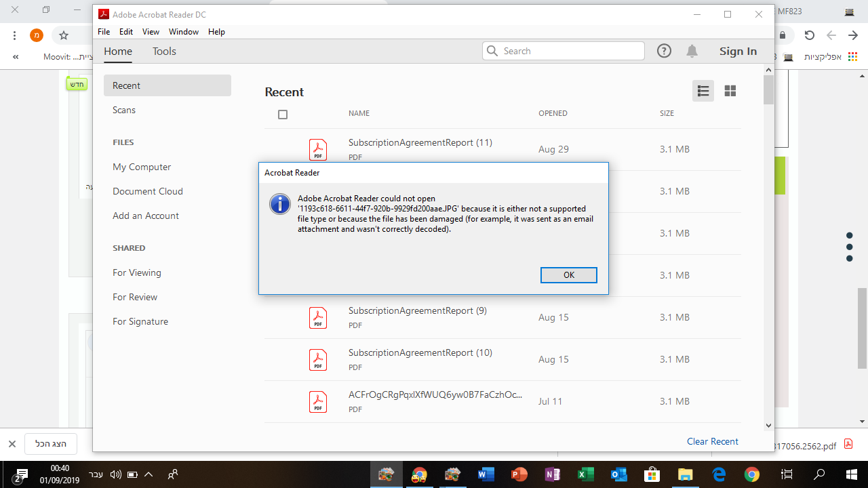Open the Window menu in Acrobat
868x488 pixels.
(x=184, y=32)
